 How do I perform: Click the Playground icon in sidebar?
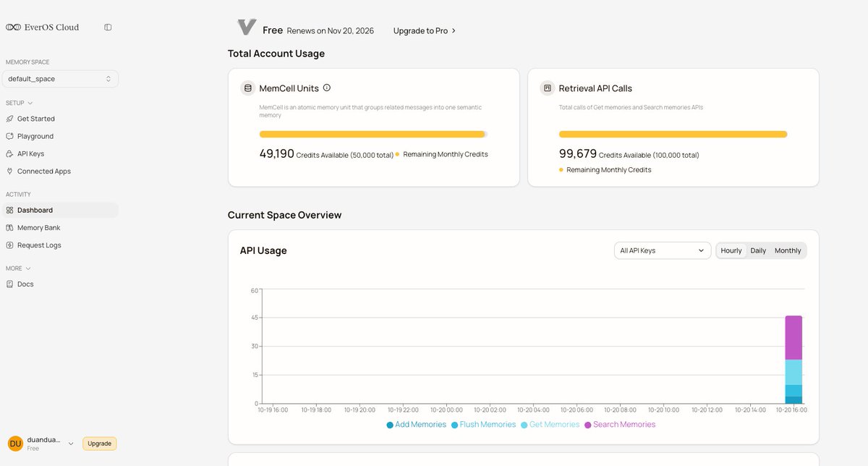coord(9,136)
